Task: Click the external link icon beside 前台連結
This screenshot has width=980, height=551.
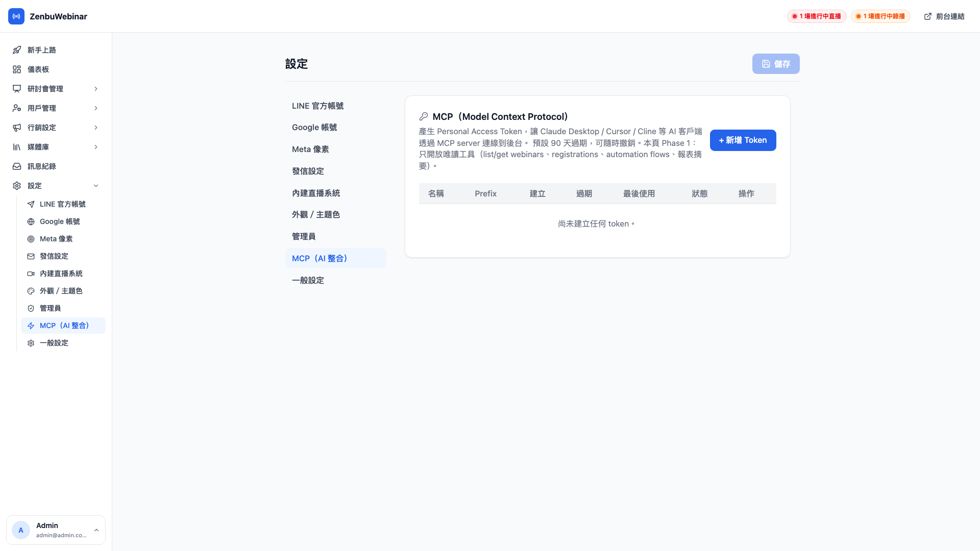Action: pos(928,16)
